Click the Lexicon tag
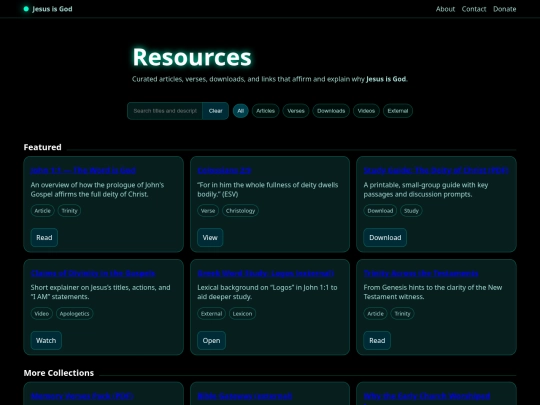 (x=242, y=314)
